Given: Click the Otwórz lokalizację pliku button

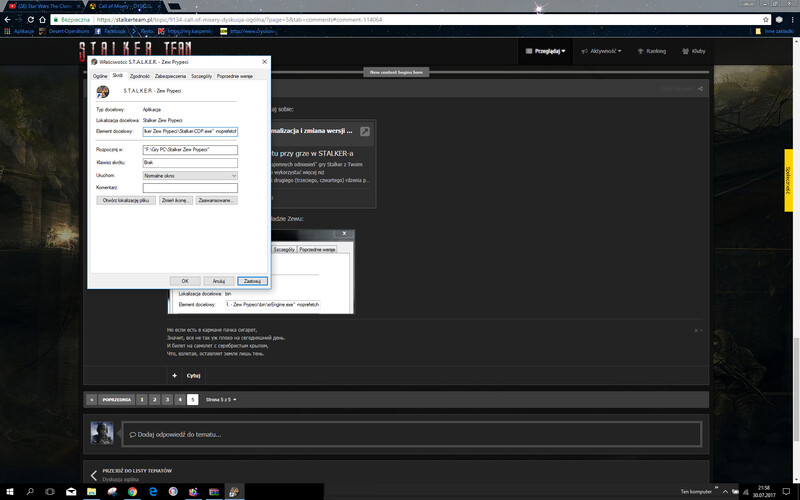Looking at the screenshot, I should (x=126, y=201).
